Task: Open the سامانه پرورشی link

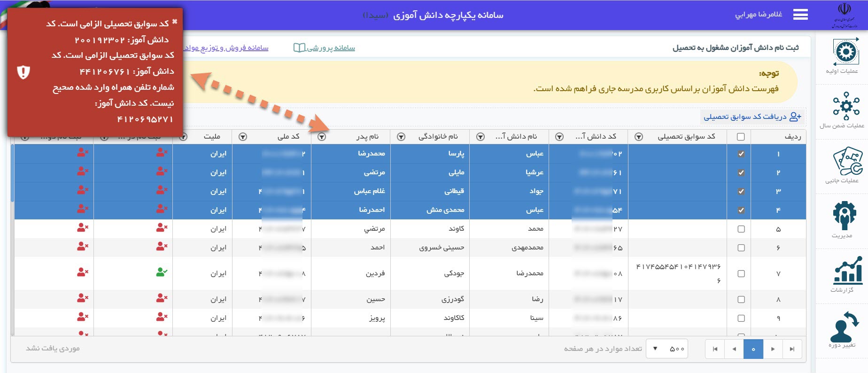Action: click(325, 48)
